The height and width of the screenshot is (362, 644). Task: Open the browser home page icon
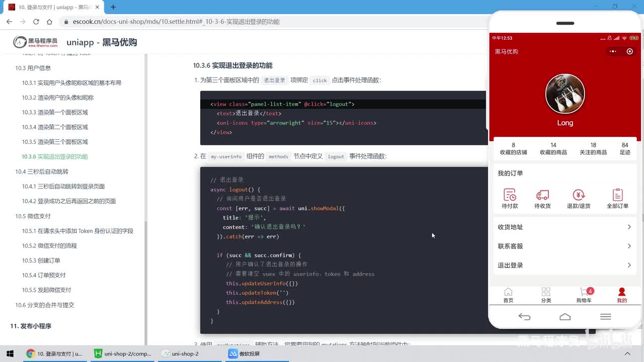tap(49, 22)
